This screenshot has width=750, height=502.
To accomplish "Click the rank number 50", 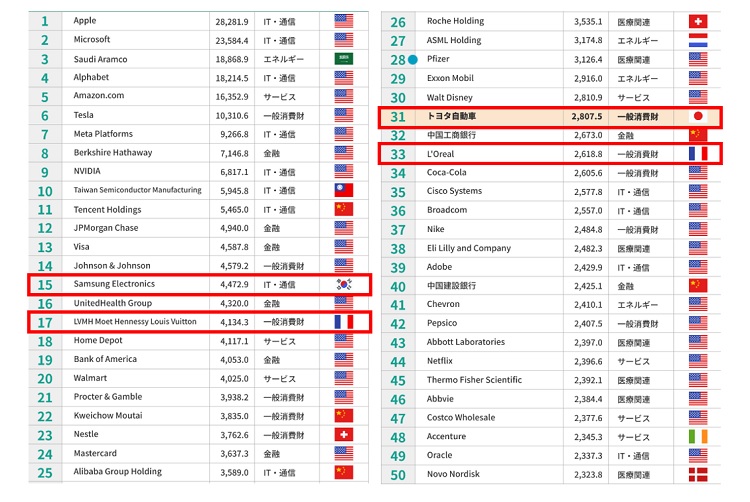I will pyautogui.click(x=398, y=475).
